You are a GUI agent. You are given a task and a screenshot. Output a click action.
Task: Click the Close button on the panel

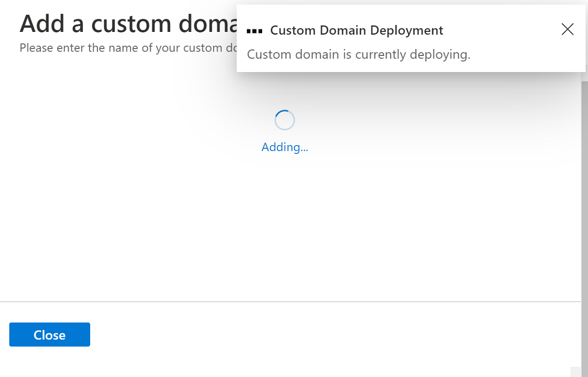(x=49, y=334)
